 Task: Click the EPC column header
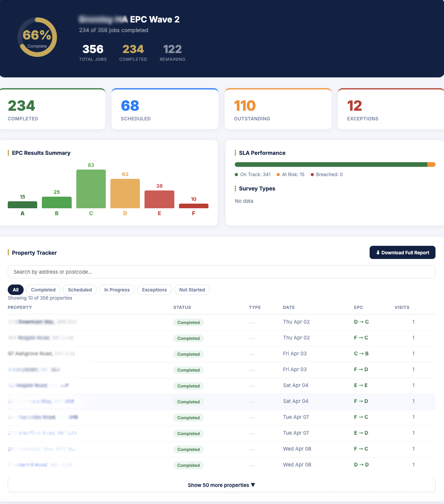click(358, 307)
